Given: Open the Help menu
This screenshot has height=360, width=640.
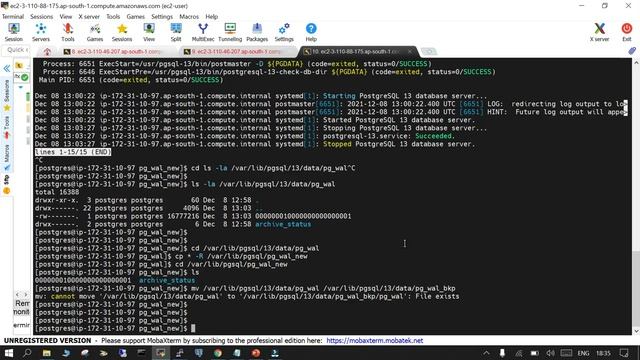Looking at the screenshot, I should pyautogui.click(x=211, y=17).
